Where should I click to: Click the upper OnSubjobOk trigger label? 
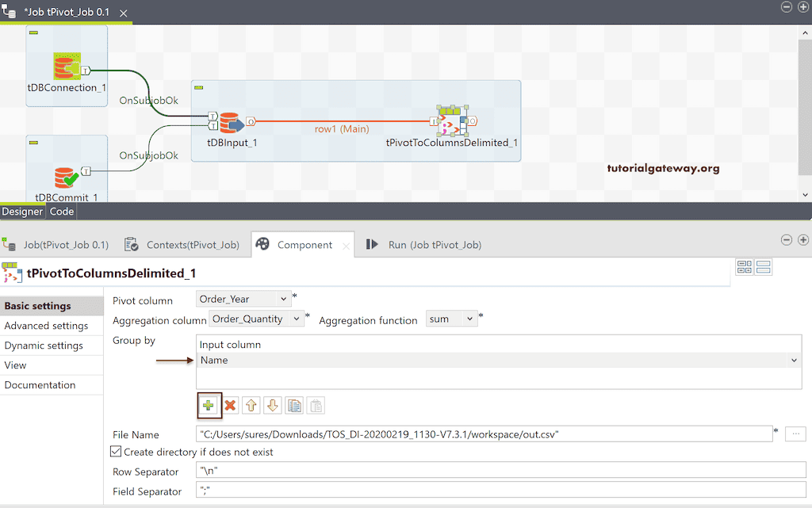[148, 101]
